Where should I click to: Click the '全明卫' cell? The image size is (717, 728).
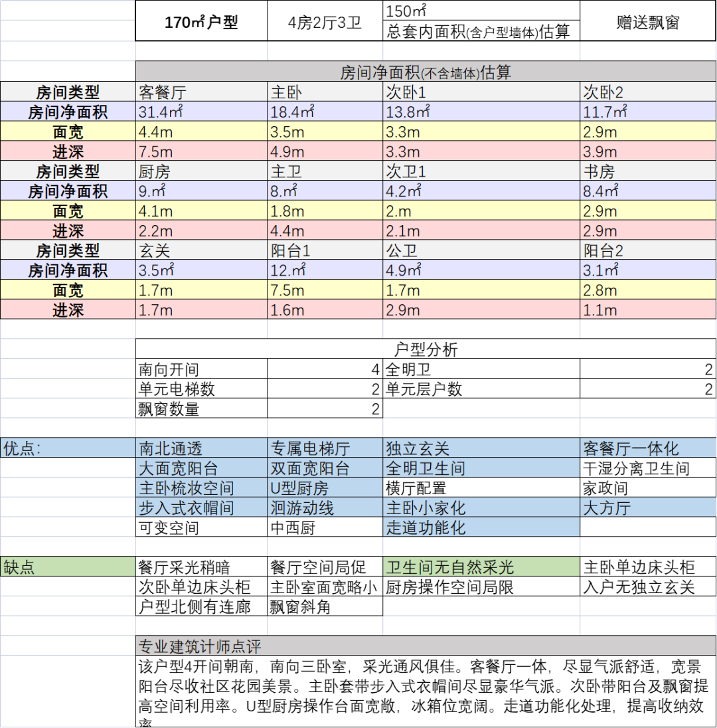pyautogui.click(x=481, y=369)
